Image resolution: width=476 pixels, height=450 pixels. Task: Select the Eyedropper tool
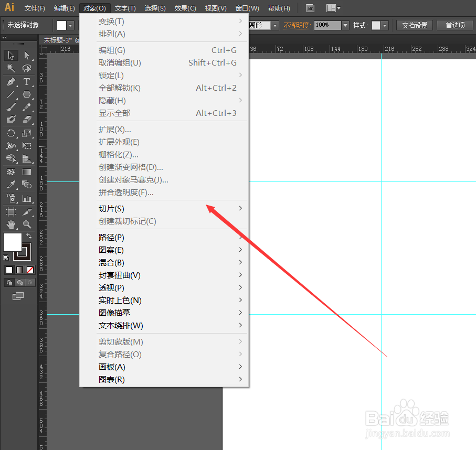[11, 185]
